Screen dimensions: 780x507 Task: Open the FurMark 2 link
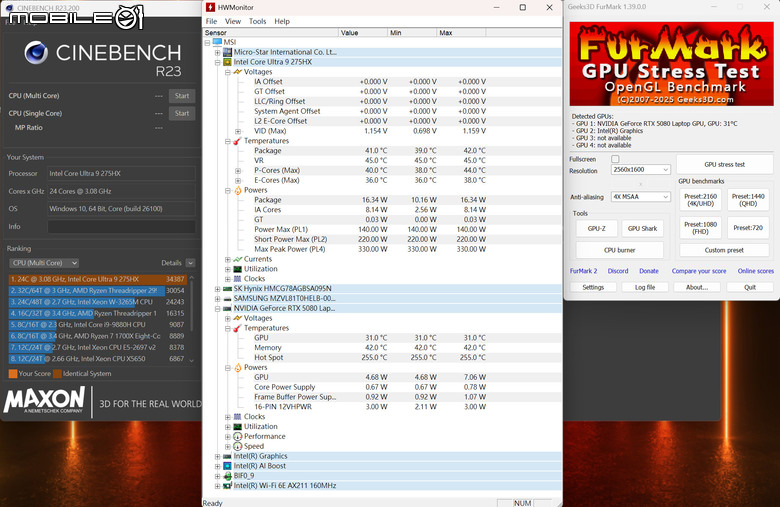click(584, 271)
